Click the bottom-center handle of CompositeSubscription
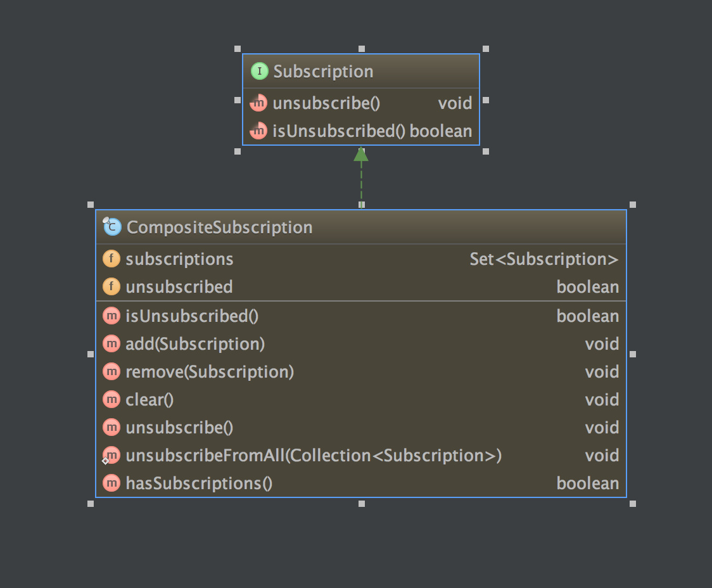The image size is (712, 588). click(362, 504)
